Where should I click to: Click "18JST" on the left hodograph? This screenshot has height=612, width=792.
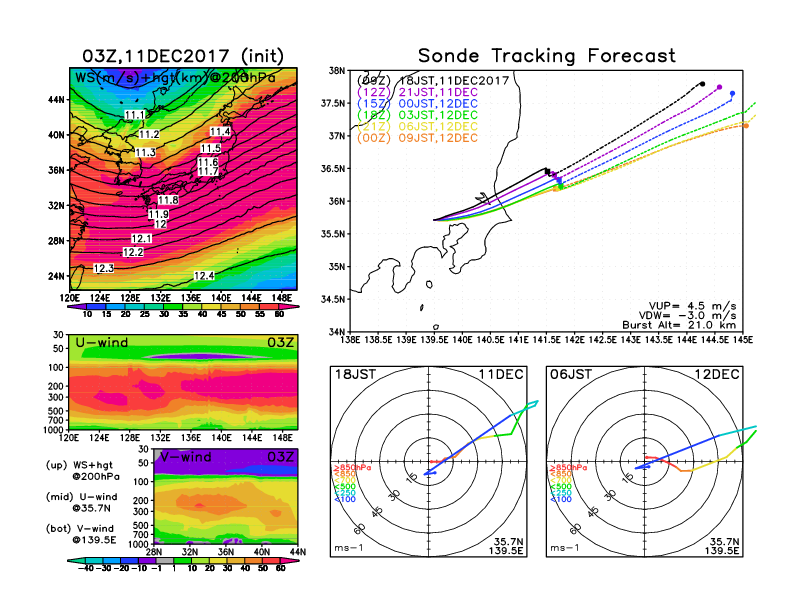point(356,374)
